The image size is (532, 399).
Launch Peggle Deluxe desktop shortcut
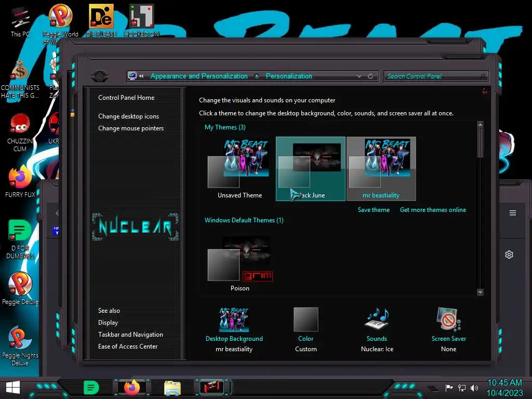click(20, 288)
